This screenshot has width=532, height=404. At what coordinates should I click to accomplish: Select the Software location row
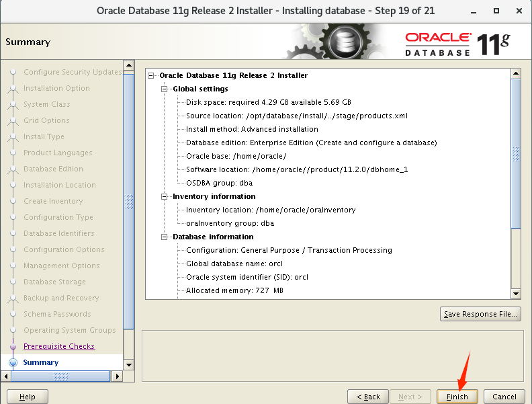point(297,169)
